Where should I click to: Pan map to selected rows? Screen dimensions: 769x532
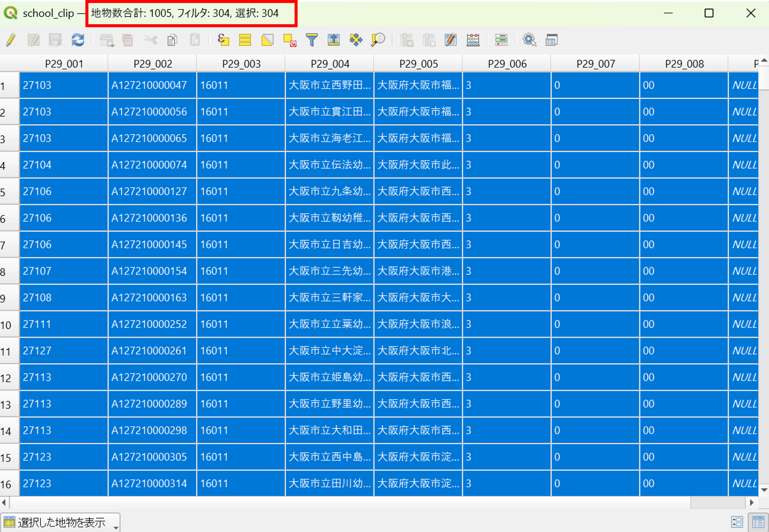click(x=356, y=40)
